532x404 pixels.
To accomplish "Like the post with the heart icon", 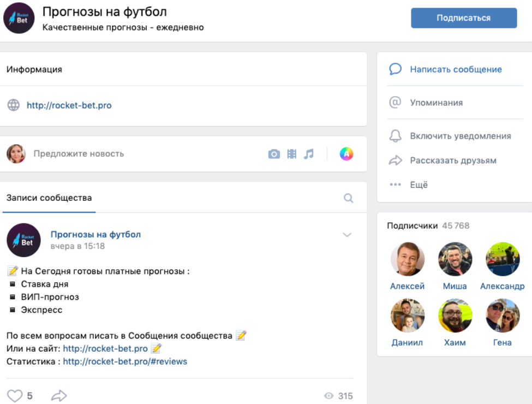I will [x=15, y=396].
